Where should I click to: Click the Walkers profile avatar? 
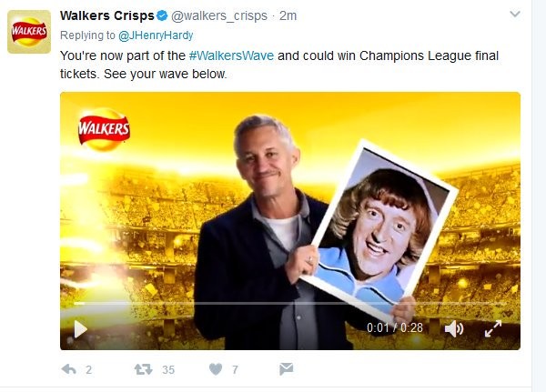point(29,32)
